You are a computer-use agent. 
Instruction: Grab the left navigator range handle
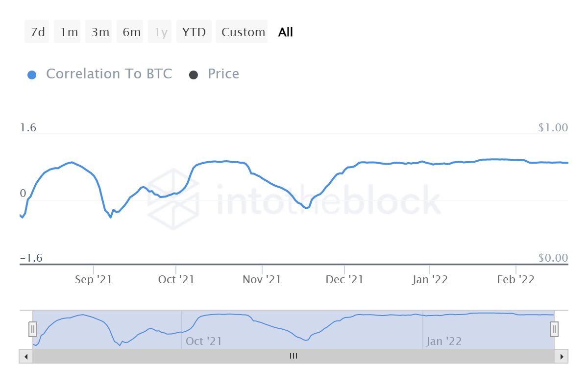(x=33, y=329)
